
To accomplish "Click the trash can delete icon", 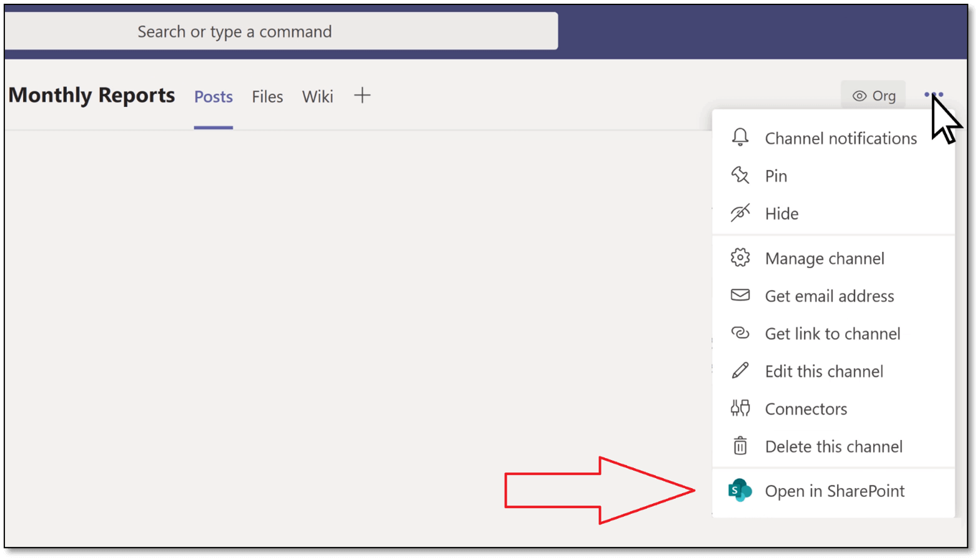I will [x=740, y=446].
